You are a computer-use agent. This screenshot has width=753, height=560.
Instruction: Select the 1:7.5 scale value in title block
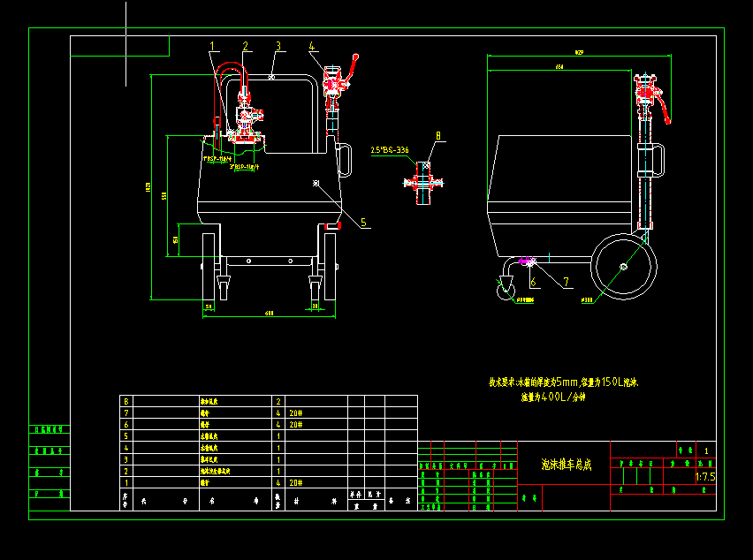(x=705, y=477)
